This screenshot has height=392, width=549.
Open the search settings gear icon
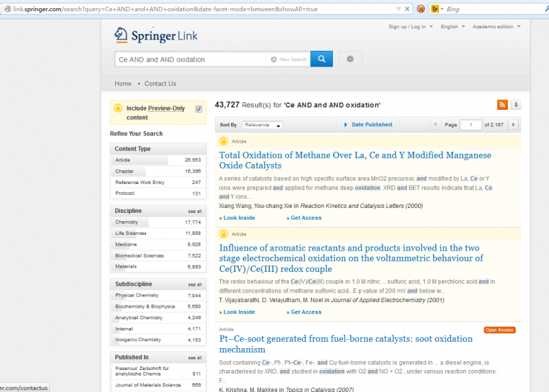point(350,59)
